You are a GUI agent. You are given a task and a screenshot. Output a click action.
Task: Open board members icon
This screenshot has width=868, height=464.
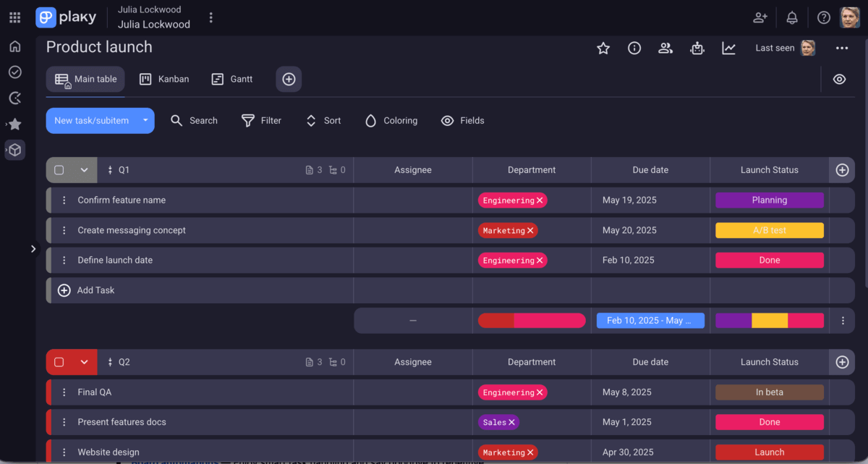pos(665,48)
